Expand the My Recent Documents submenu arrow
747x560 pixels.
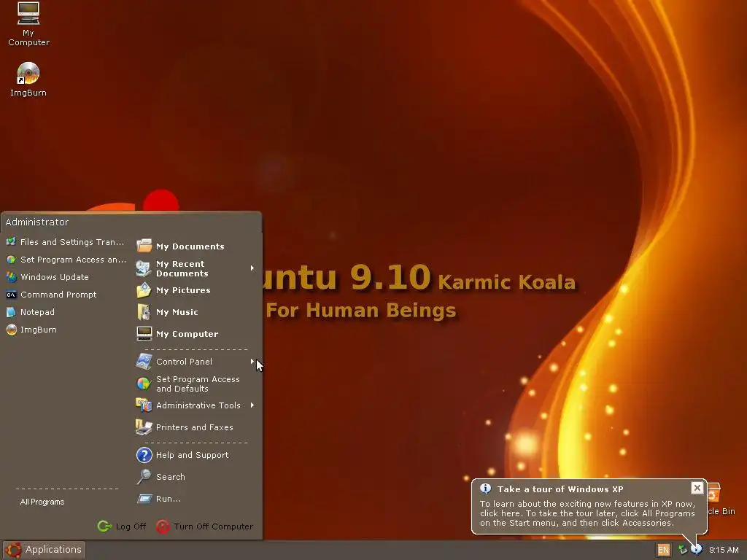point(252,268)
